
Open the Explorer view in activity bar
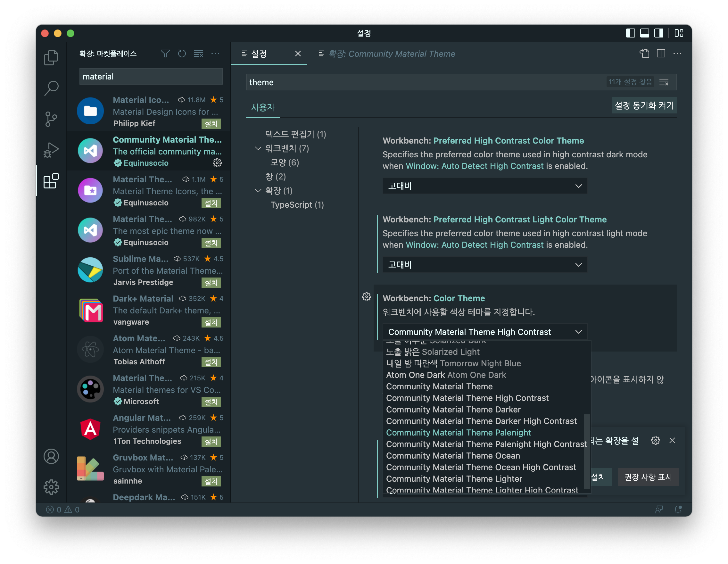[51, 57]
